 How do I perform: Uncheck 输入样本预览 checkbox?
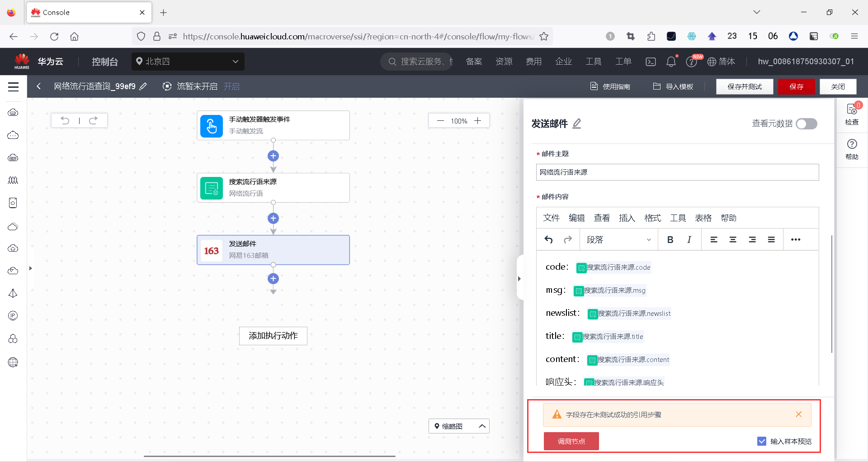coord(762,441)
